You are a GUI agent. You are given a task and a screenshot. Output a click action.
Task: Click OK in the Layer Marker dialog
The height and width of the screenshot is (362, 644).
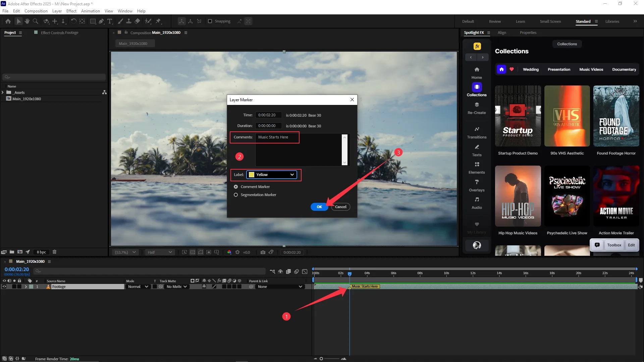click(x=319, y=207)
